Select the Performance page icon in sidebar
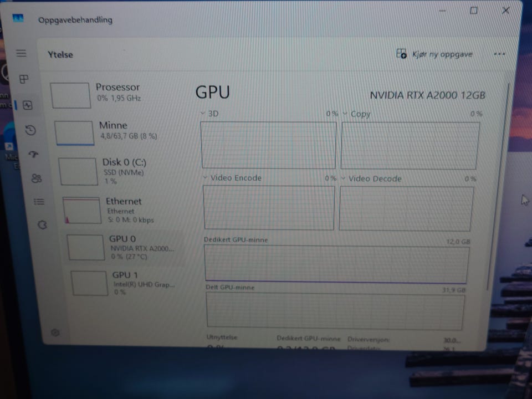Viewport: 532px width, 399px height. [28, 105]
